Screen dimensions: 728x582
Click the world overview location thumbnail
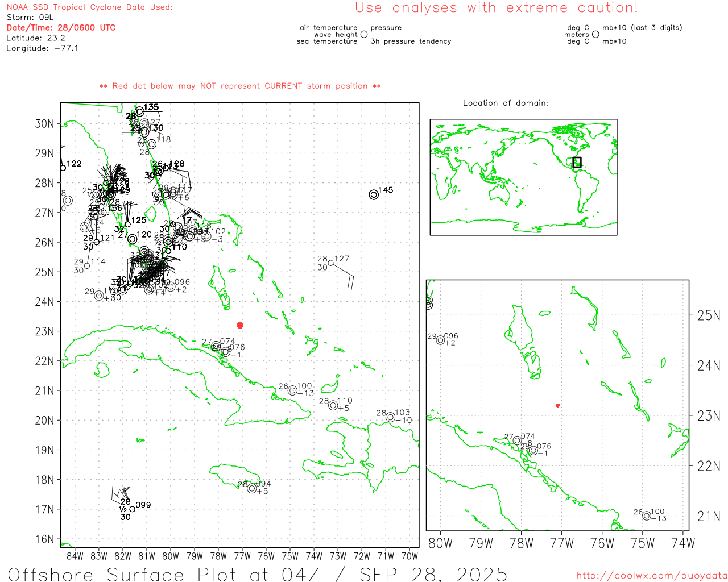(x=523, y=177)
